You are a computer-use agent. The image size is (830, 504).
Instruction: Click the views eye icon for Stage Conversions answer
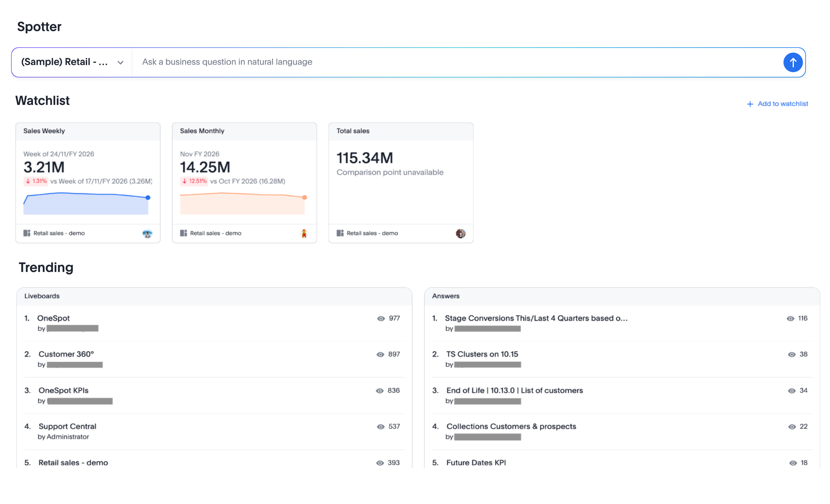[x=790, y=318]
